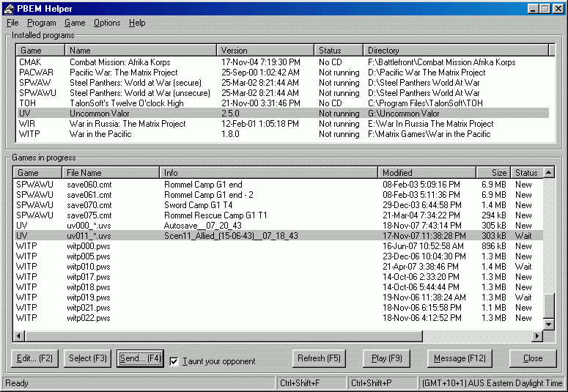Viewport: 568px width, 392px height.
Task: Click the Ctrl+Shift+F status bar panel
Action: pyautogui.click(x=311, y=383)
